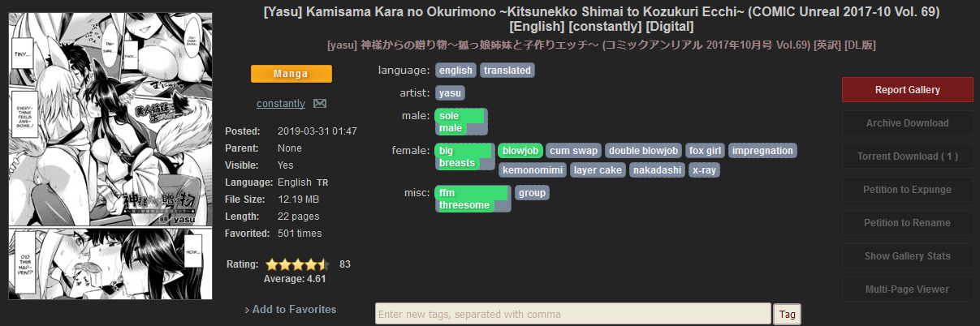Select Petition to Rename
Screen dimensions: 980x326
point(907,223)
